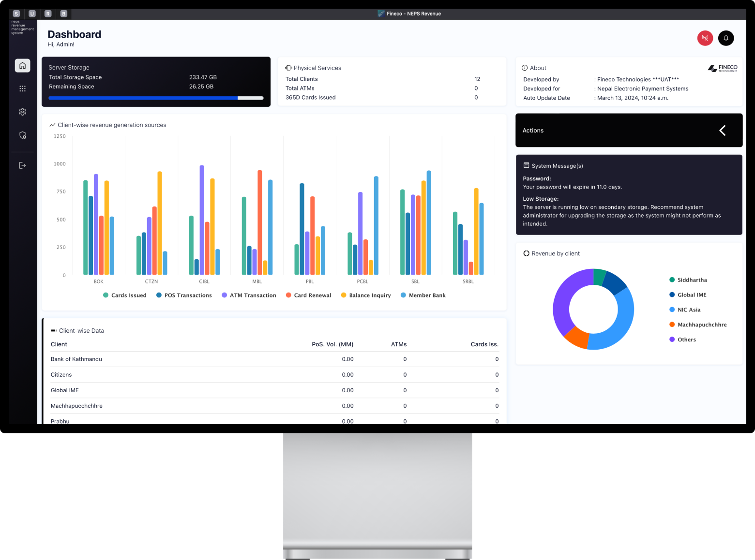
Task: Expand the Member Bank legend item
Action: coord(423,295)
